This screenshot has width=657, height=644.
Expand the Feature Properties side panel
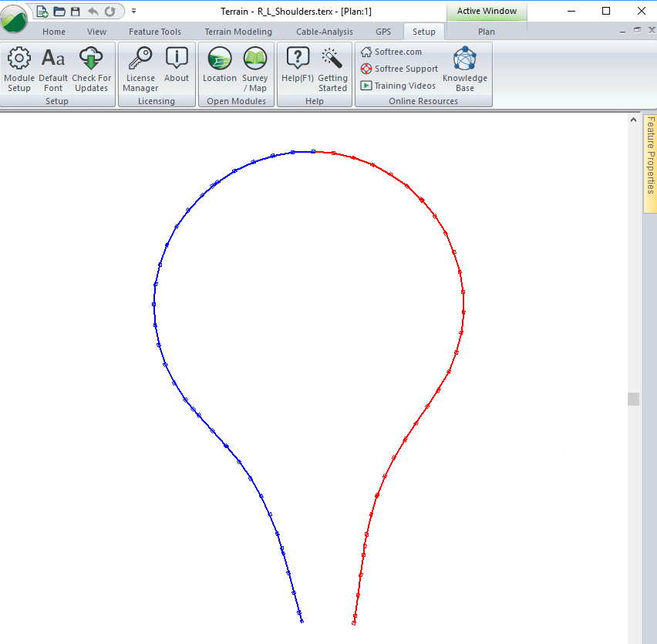click(650, 164)
